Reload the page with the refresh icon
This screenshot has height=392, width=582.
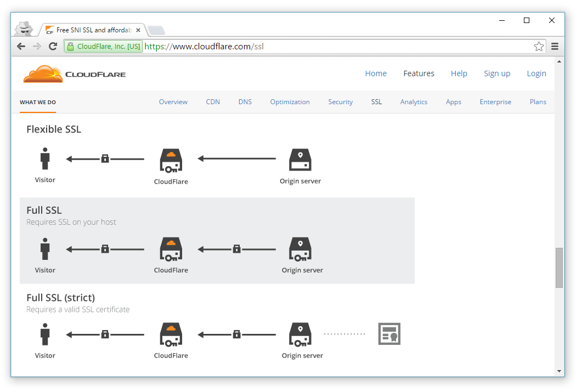pos(53,46)
